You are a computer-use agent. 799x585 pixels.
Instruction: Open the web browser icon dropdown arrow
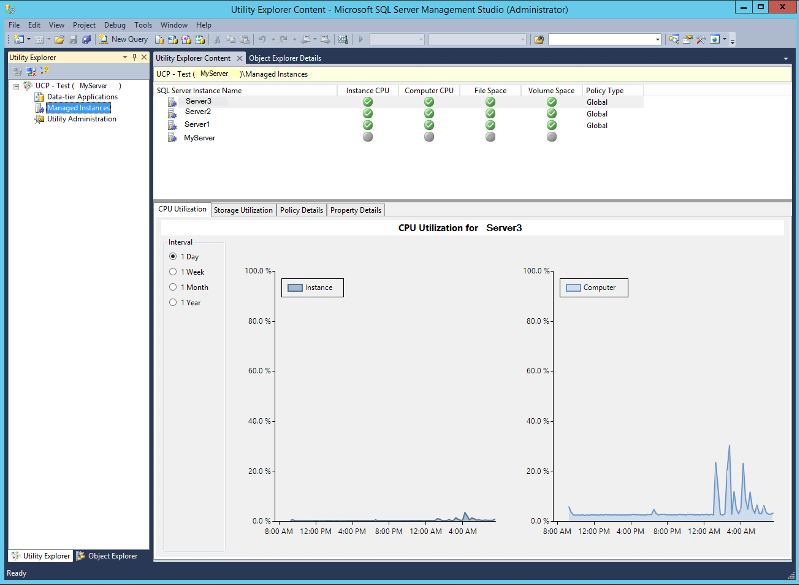point(724,39)
